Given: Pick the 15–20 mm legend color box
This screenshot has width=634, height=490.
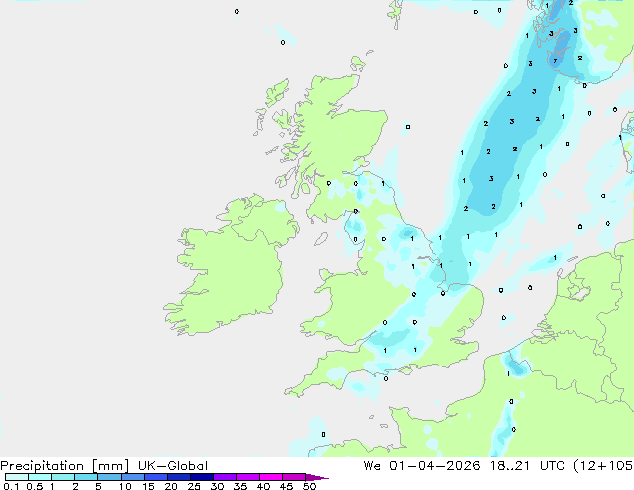Looking at the screenshot, I should [155, 477].
